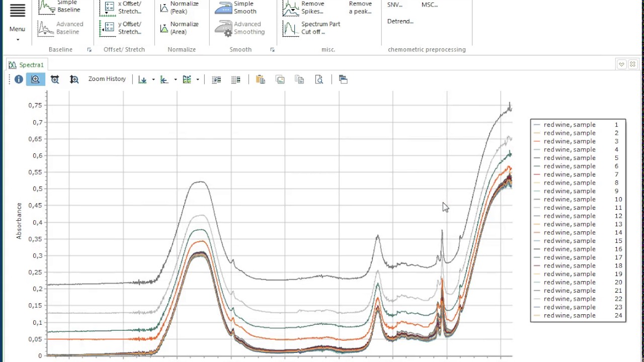Open Spectrum Part Cut off tool

tap(311, 28)
